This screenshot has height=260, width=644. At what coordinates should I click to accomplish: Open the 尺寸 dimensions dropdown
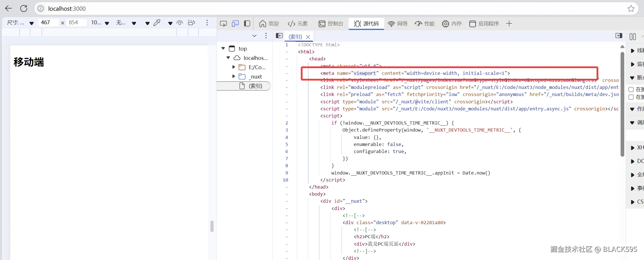coord(20,23)
